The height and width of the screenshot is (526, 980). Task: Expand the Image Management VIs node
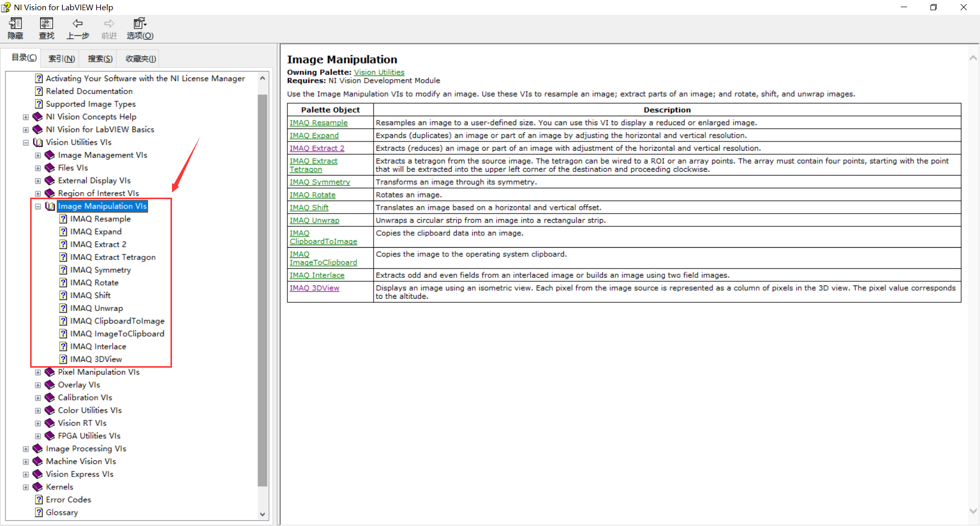pos(38,155)
